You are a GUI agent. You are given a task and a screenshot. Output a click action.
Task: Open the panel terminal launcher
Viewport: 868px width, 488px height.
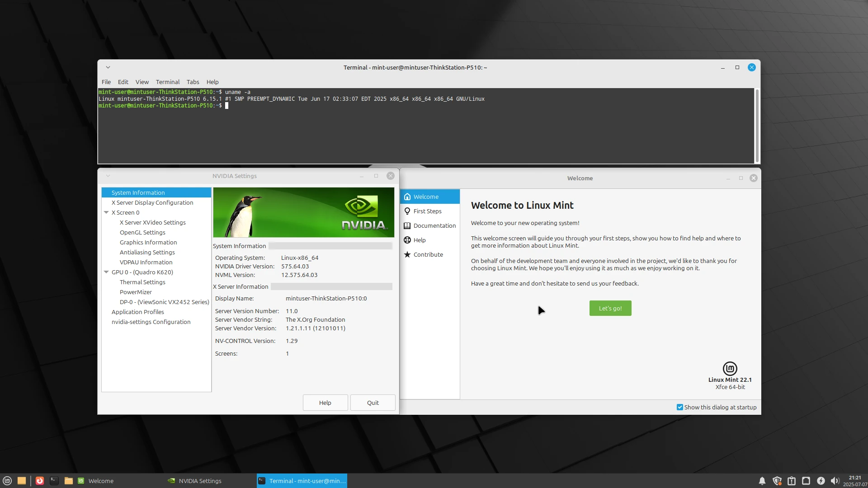pos(54,481)
